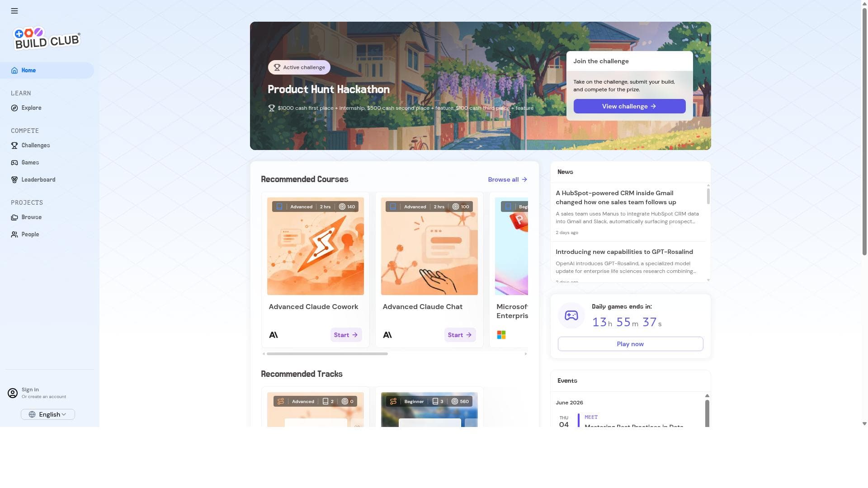Click the courses carousel right scroll arrow
Image resolution: width=868 pixels, height=488 pixels.
point(526,354)
